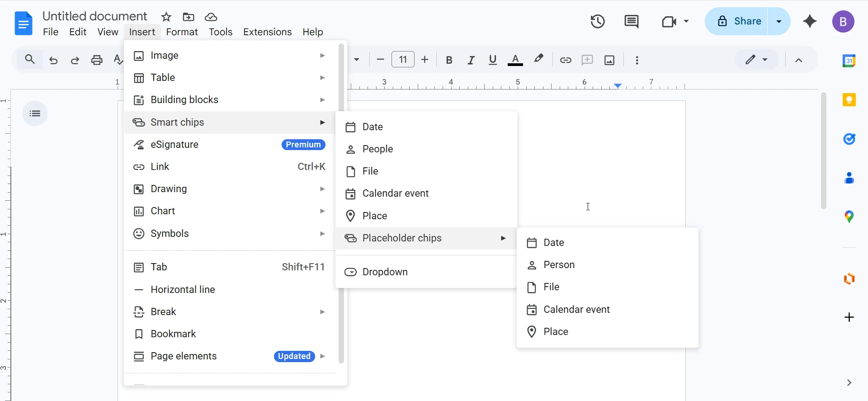The image size is (868, 401).
Task: Open Google Maps side panel icon
Action: pos(849,217)
